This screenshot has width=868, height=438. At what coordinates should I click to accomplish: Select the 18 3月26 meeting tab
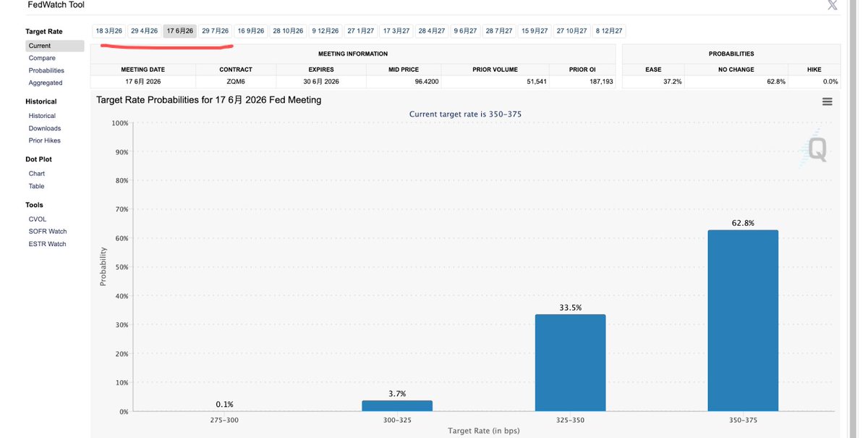109,31
